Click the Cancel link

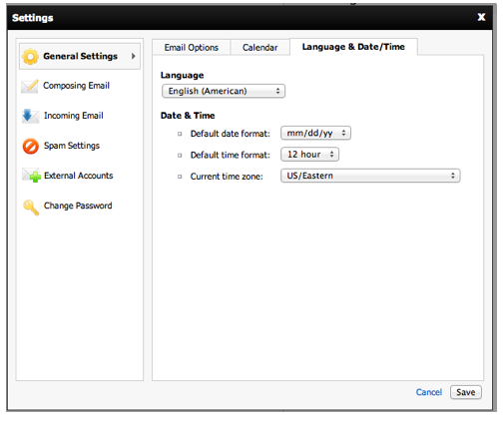(x=429, y=392)
